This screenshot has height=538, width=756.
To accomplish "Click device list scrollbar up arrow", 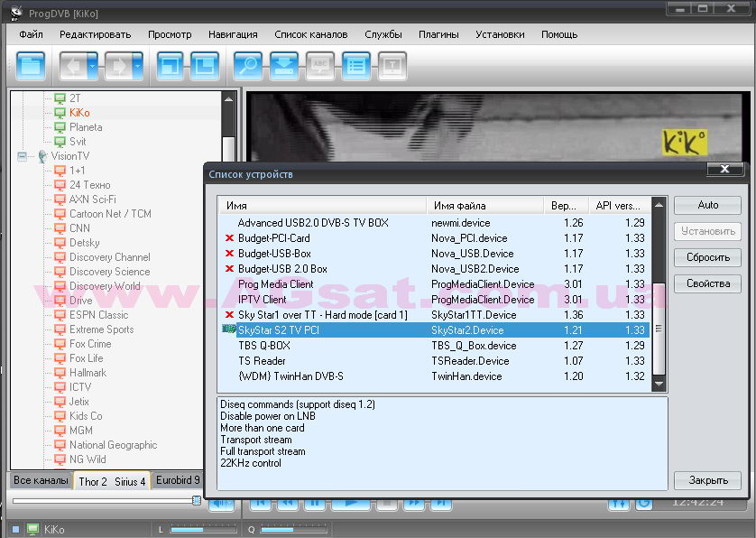I will point(659,205).
